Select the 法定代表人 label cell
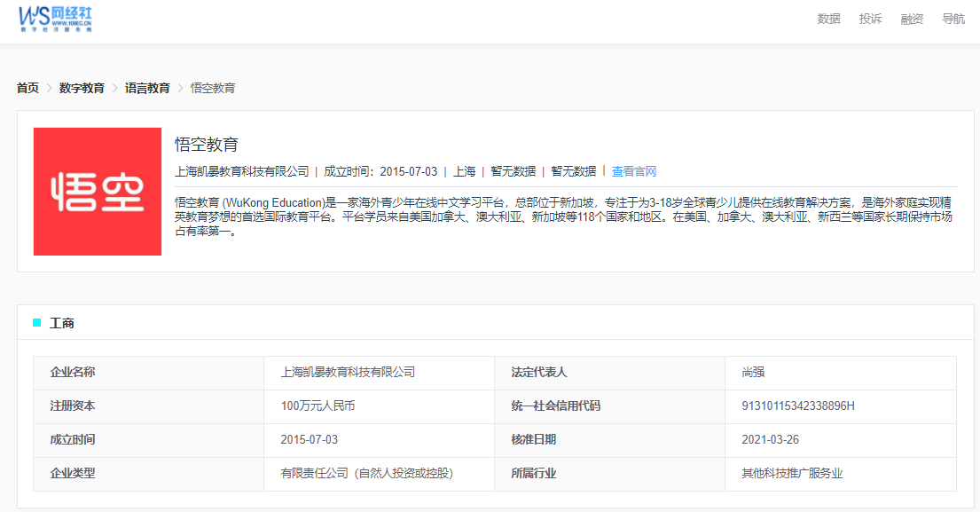 click(x=610, y=373)
